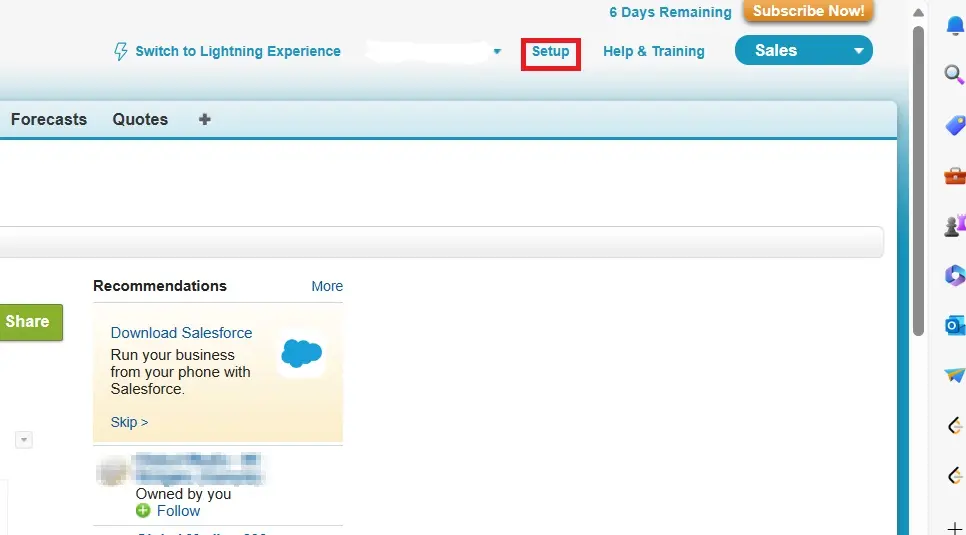Open All Tabs with the plus icon
The height and width of the screenshot is (535, 966).
[x=205, y=119]
